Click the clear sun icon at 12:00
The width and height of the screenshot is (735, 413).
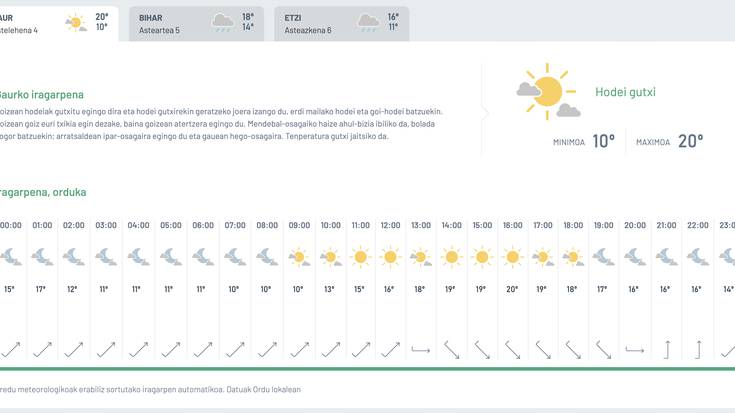[390, 257]
